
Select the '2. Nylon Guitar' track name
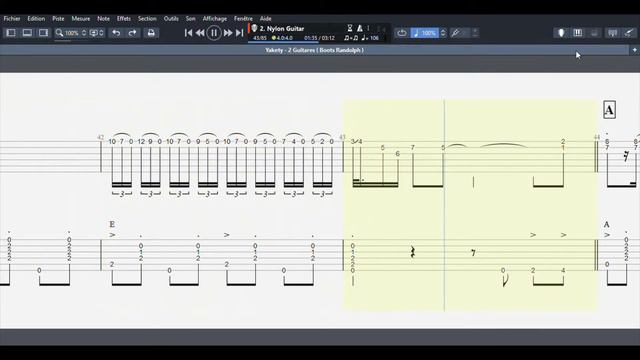282,29
